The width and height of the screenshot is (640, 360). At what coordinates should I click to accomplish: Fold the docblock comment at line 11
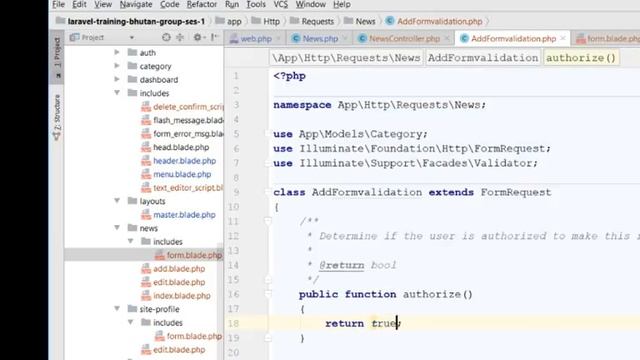coord(268,221)
